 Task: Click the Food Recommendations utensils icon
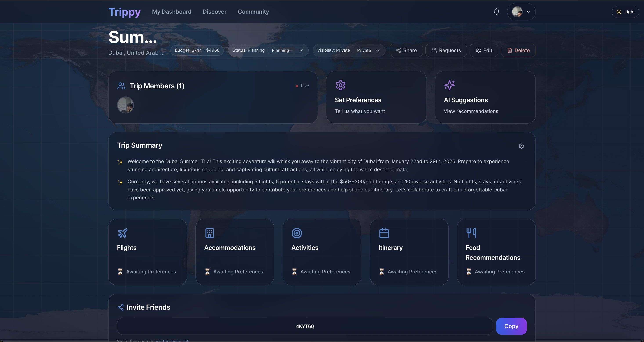tap(471, 233)
